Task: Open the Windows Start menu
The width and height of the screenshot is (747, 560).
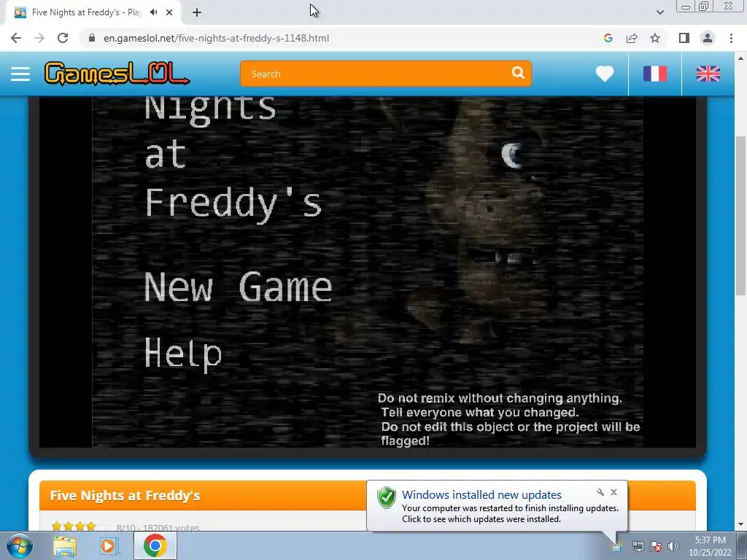Action: pos(19,545)
